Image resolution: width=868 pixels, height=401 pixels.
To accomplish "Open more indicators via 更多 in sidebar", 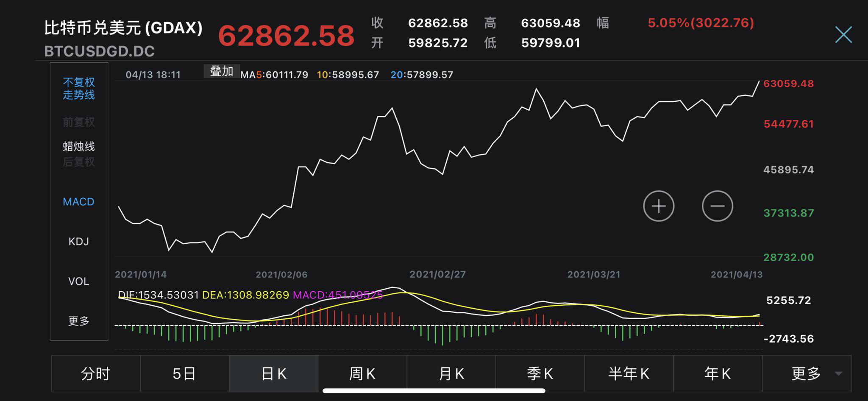I will tap(78, 321).
